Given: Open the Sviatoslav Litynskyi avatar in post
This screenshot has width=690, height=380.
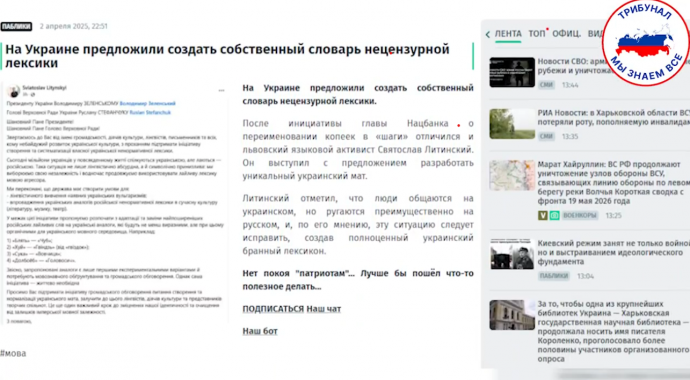Looking at the screenshot, I should coord(14,91).
